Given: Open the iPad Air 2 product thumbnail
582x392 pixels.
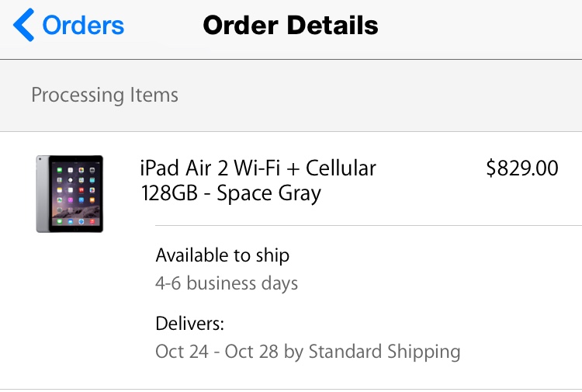Looking at the screenshot, I should coord(70,194).
